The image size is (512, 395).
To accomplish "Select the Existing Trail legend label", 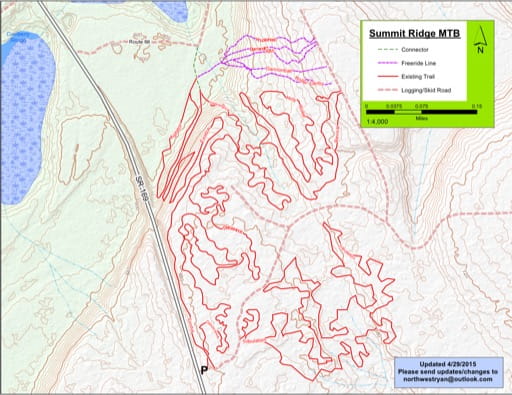I will pyautogui.click(x=418, y=77).
